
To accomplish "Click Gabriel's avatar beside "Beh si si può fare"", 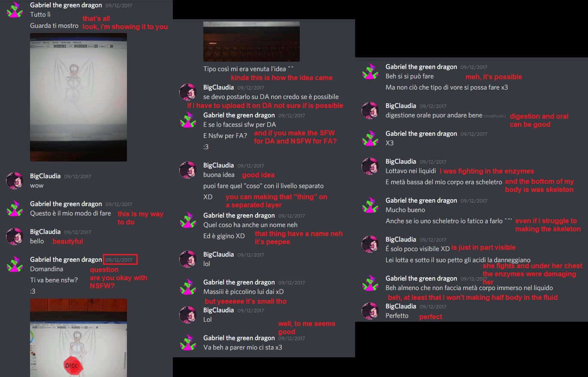I will click(x=370, y=71).
